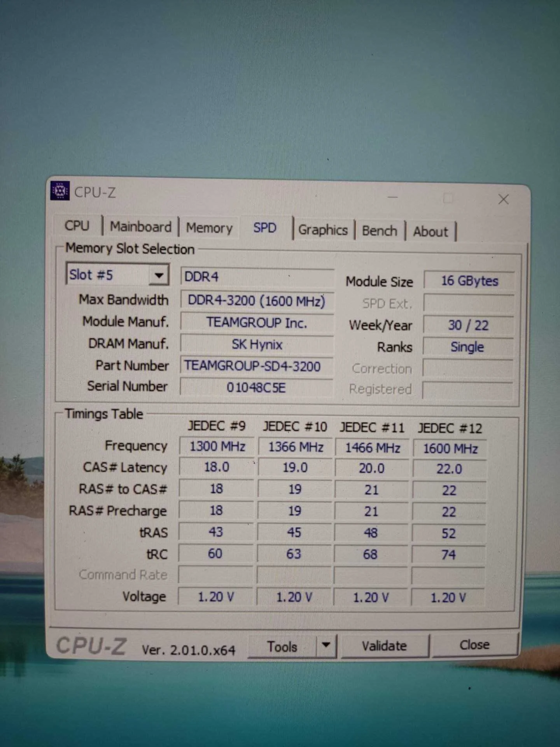Open the Bench tab

(x=380, y=231)
